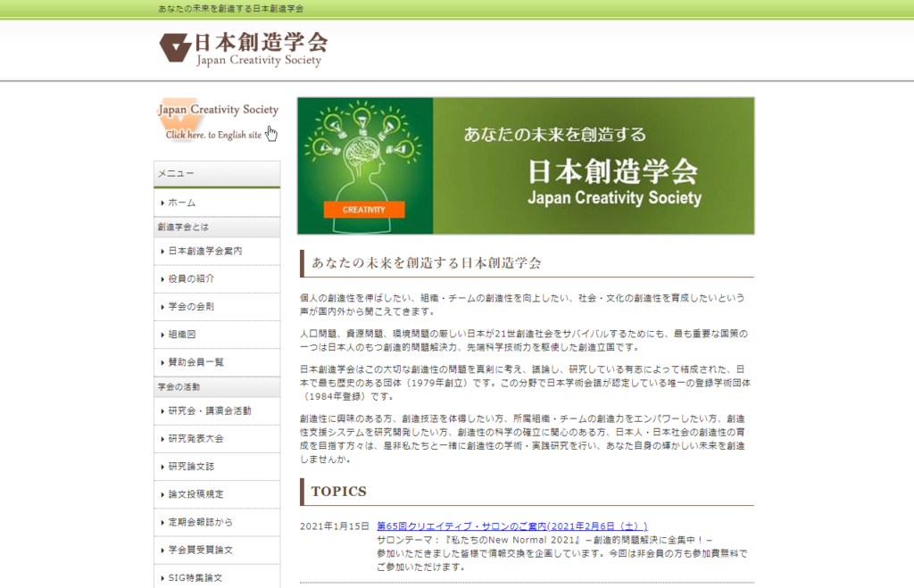This screenshot has height=588, width=914.
Task: Click the メニュー sidebar heading
Action: pos(217,174)
